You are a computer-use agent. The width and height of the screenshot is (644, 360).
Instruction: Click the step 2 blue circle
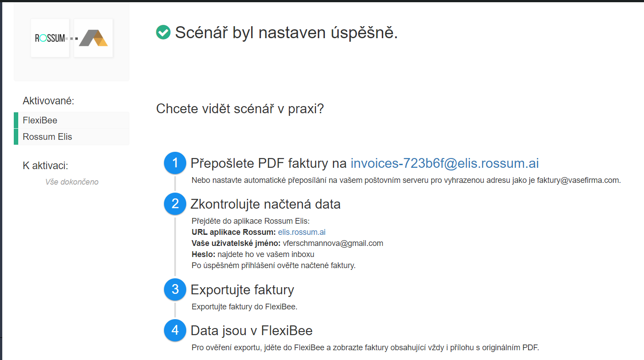pyautogui.click(x=176, y=204)
